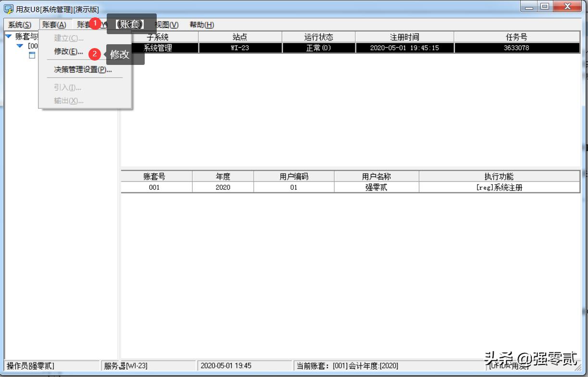Click the 当前账套:[001]会计年度:[2020] status entry
This screenshot has width=588, height=377.
(389, 366)
